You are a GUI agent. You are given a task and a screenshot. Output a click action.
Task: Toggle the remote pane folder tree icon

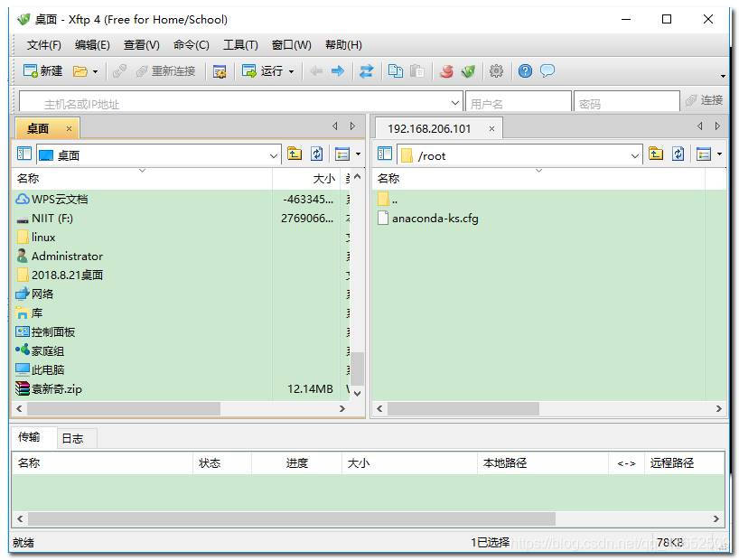[385, 154]
